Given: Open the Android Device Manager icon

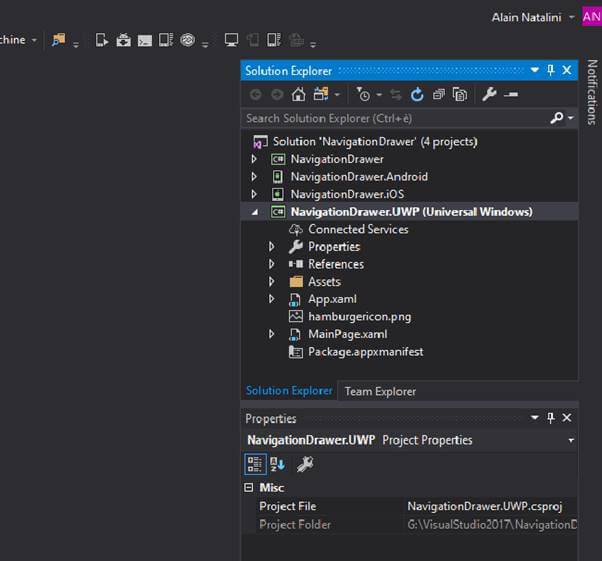Looking at the screenshot, I should coord(166,40).
